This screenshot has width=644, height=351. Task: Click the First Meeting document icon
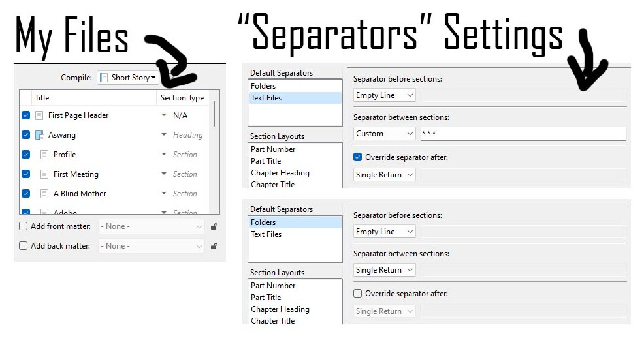tap(44, 174)
